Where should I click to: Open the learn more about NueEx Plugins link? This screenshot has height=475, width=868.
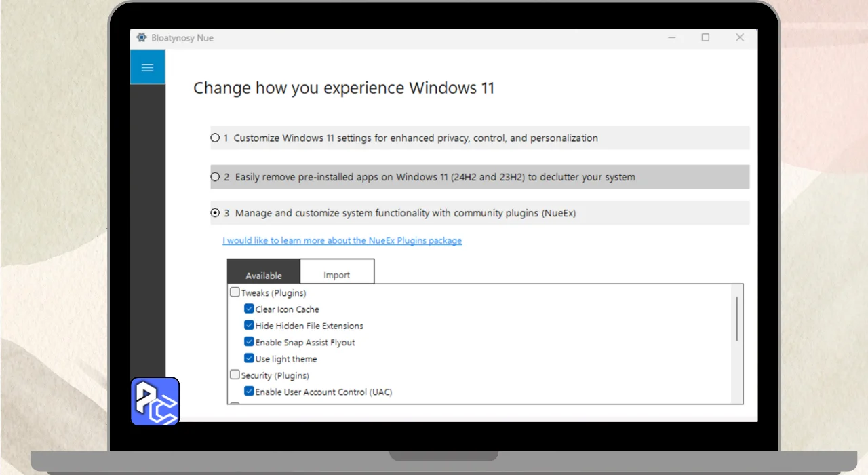(x=342, y=240)
